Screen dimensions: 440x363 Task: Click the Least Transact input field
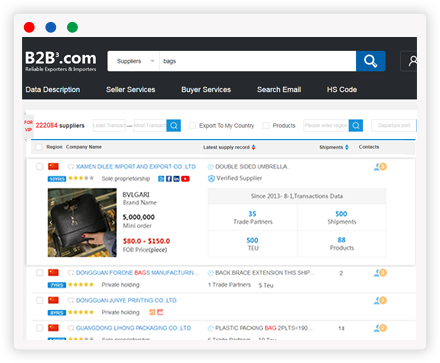click(109, 125)
